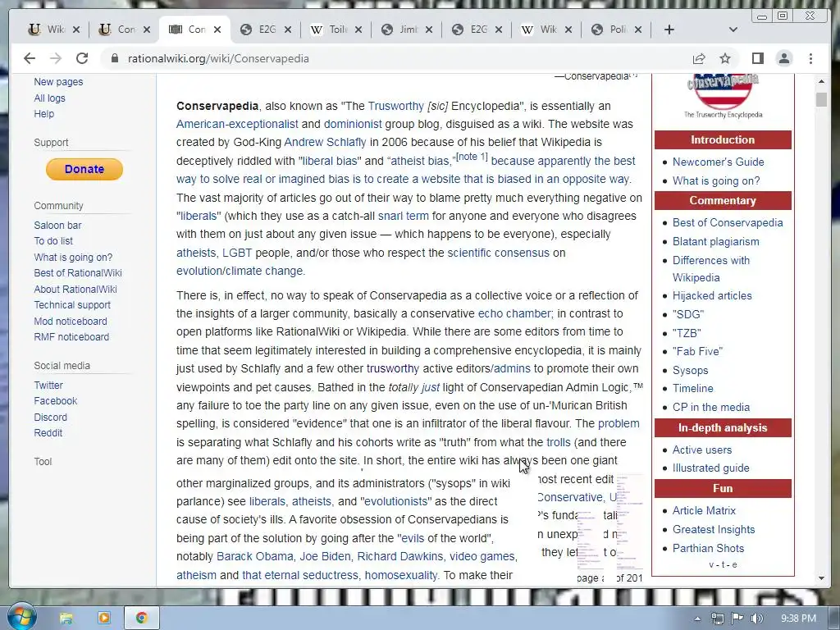Close the Toile tab
840x630 pixels.
[358, 30]
